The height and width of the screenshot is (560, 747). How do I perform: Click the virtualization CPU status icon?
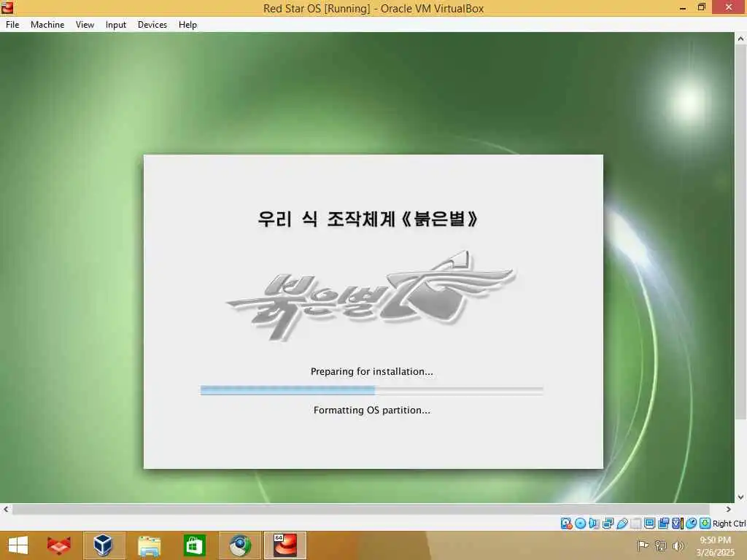pyautogui.click(x=677, y=524)
